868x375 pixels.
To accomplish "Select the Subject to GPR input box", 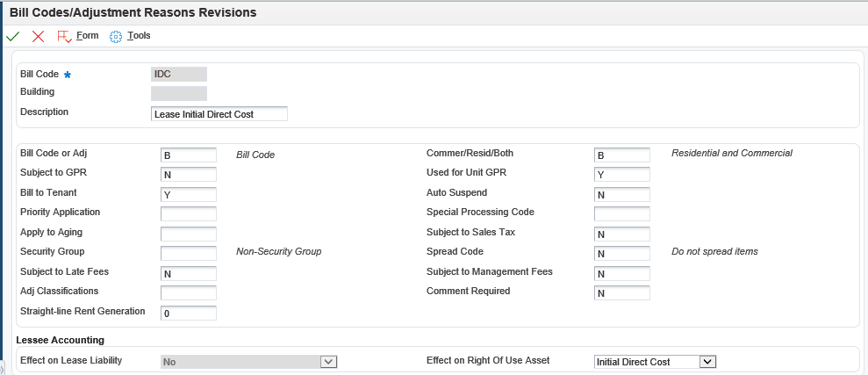I will pyautogui.click(x=189, y=174).
